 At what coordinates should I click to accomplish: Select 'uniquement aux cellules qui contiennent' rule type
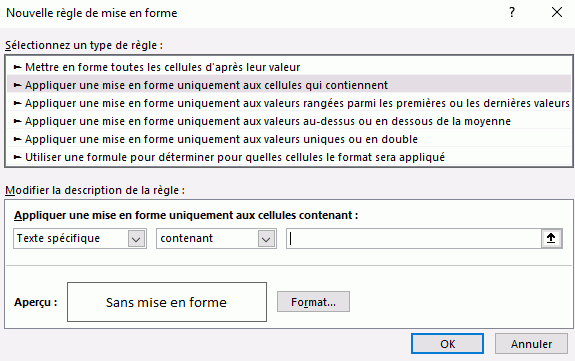pyautogui.click(x=289, y=85)
